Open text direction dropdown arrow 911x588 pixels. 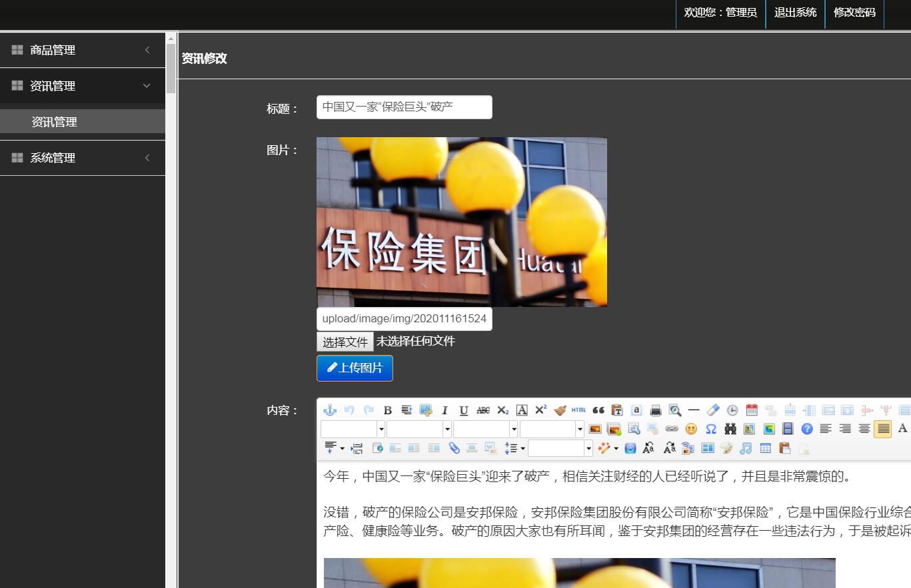pos(342,448)
